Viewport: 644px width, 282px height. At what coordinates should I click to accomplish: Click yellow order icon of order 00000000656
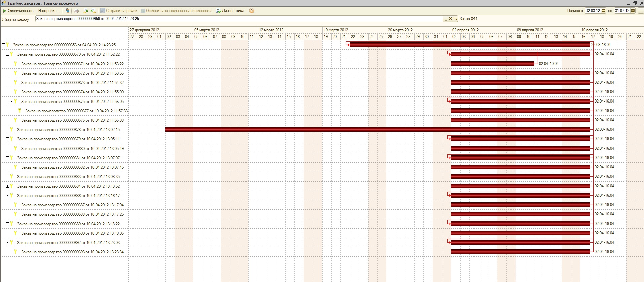tap(7, 44)
